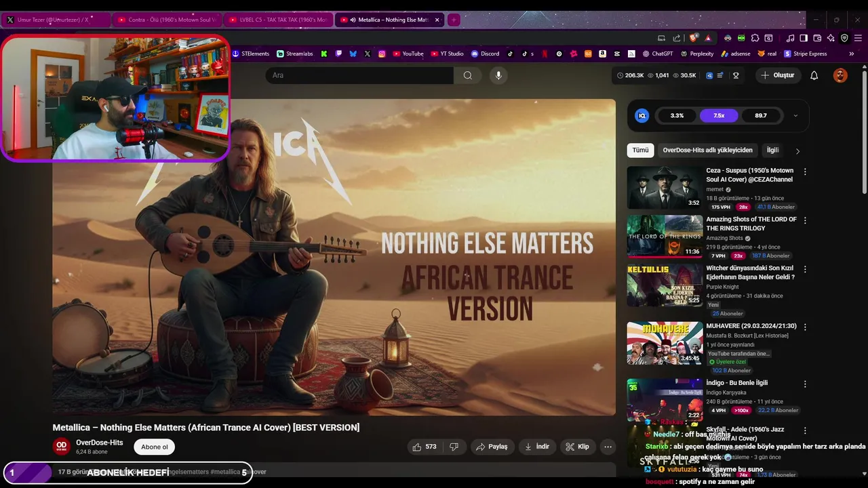Open OverDose-Hits channel avatar
This screenshot has width=868, height=488.
click(61, 447)
